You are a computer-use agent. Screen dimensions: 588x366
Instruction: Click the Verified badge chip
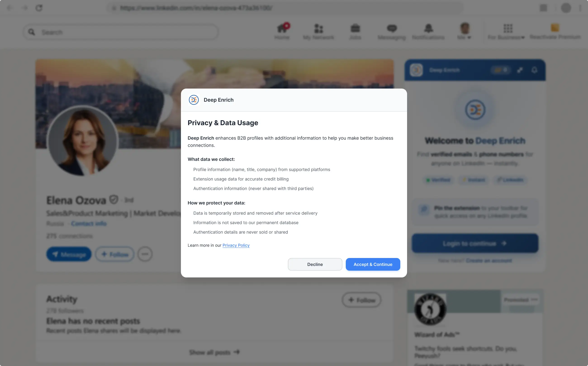(x=438, y=180)
